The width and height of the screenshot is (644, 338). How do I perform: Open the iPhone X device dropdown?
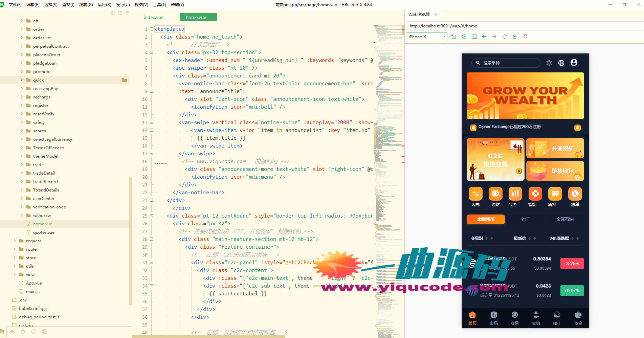click(x=427, y=37)
